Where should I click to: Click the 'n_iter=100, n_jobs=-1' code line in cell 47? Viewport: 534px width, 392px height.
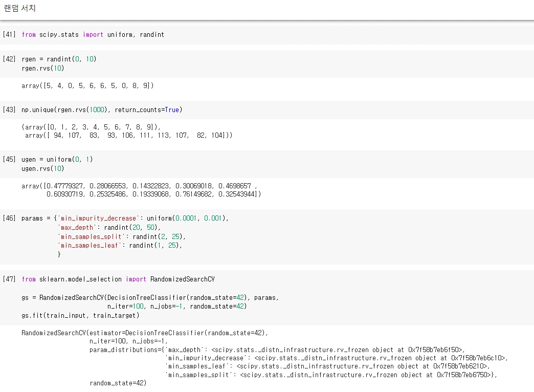pyautogui.click(x=177, y=306)
